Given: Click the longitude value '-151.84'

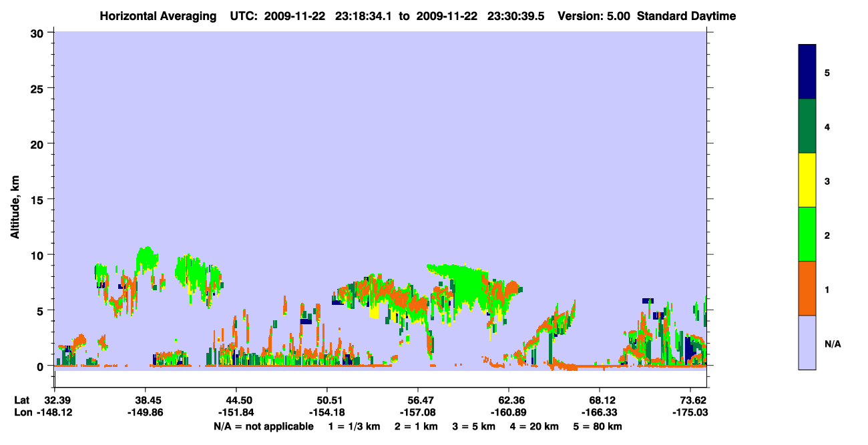Looking at the screenshot, I should (x=236, y=412).
